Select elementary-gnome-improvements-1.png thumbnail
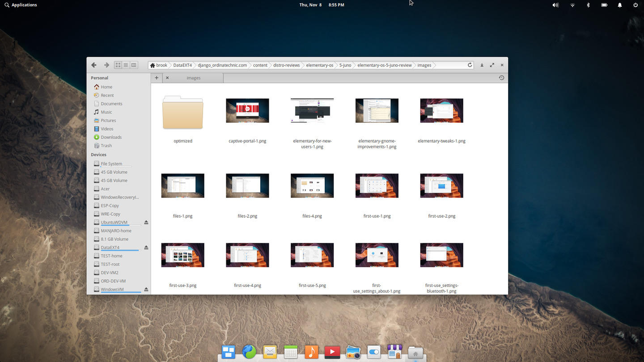 [x=377, y=110]
